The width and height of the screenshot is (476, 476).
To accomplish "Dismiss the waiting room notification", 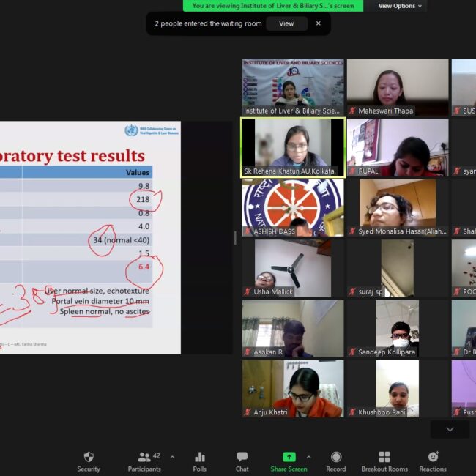I will tap(318, 23).
